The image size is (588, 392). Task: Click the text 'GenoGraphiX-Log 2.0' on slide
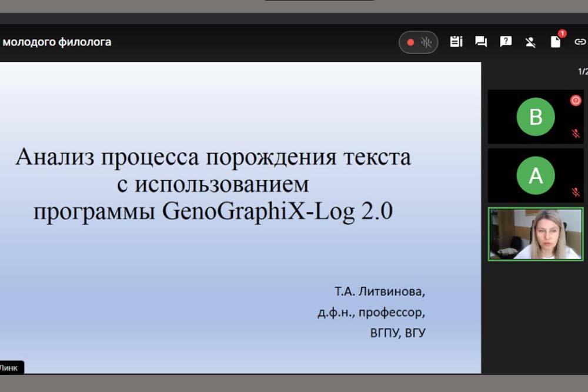pyautogui.click(x=278, y=211)
